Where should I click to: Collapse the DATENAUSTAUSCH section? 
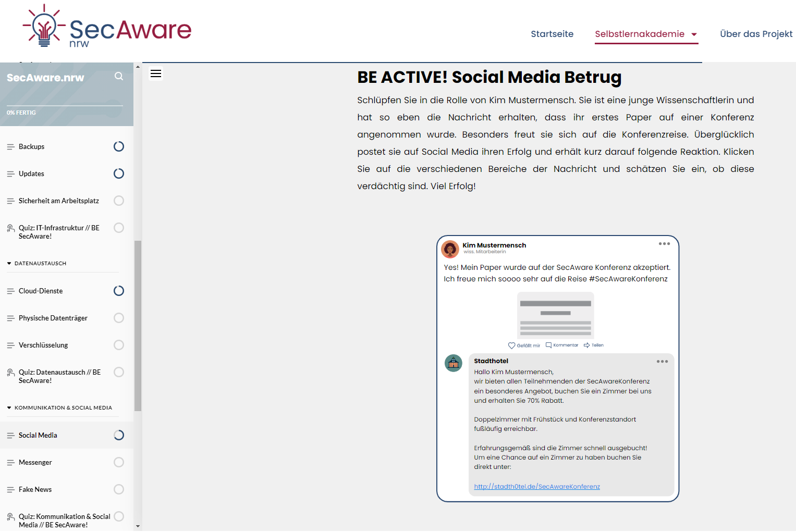[9, 264]
